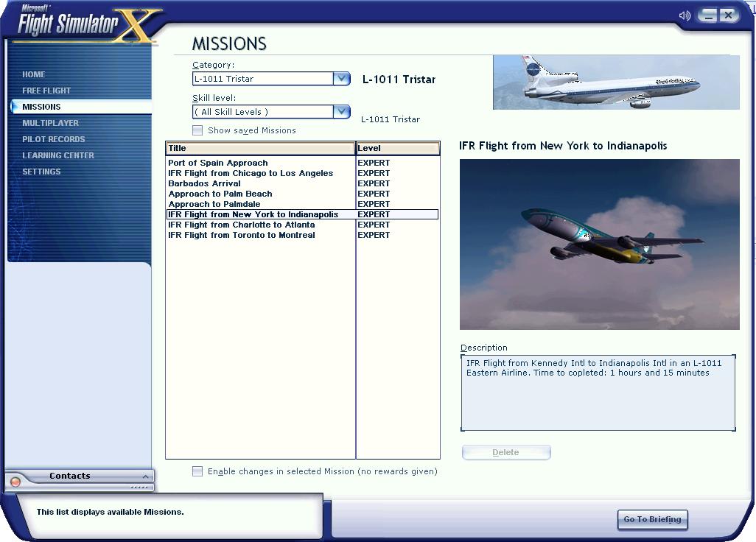Image resolution: width=756 pixels, height=542 pixels.
Task: Expand the Contacts panel chevron
Action: point(145,476)
